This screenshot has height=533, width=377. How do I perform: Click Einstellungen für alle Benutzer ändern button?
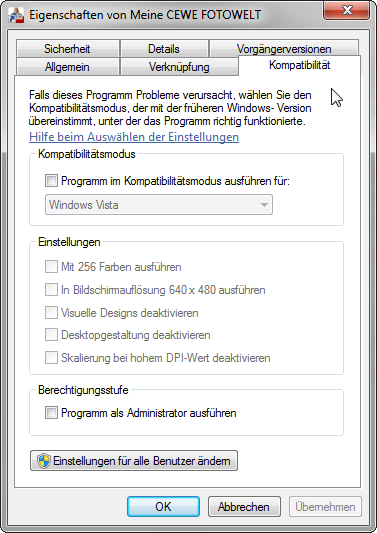134,461
